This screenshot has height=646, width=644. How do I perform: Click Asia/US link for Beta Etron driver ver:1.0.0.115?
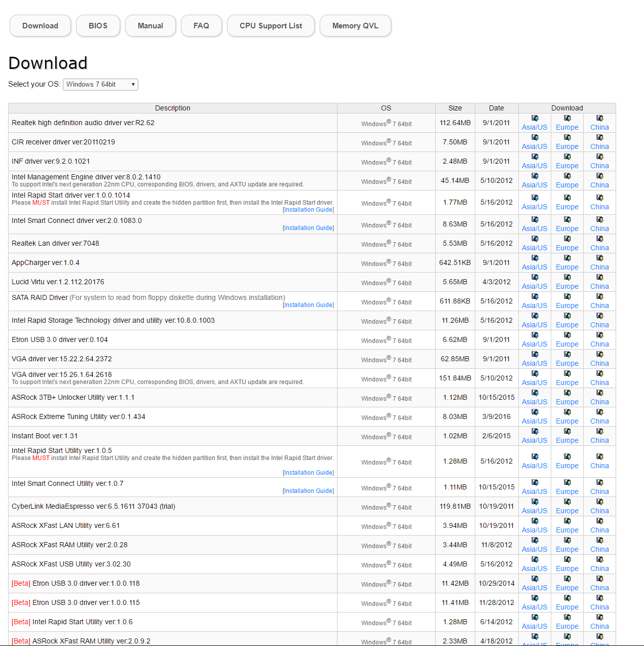point(535,607)
